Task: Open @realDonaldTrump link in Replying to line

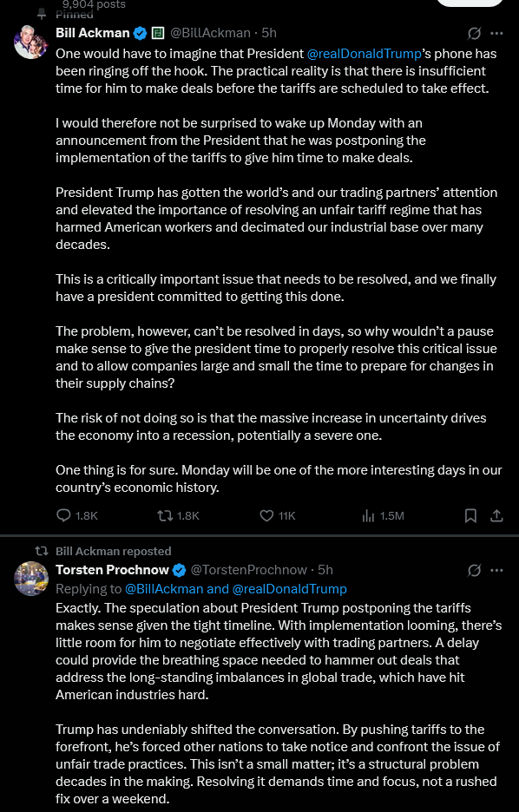Action: [290, 589]
